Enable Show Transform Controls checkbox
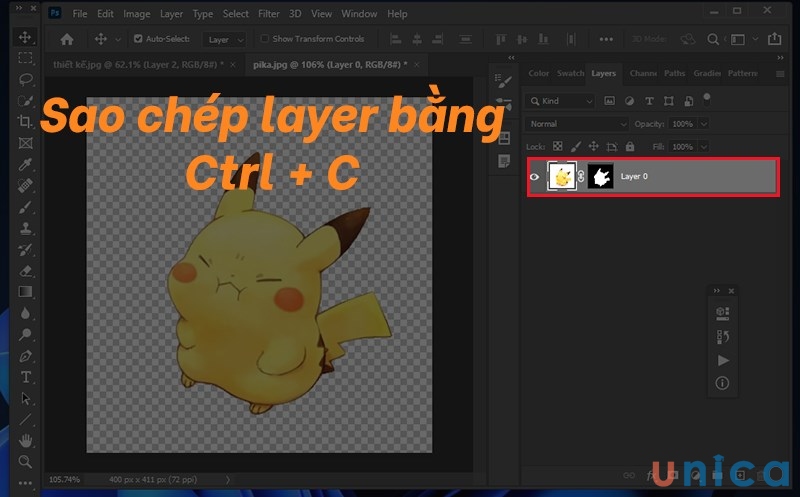The width and height of the screenshot is (800, 497). (264, 39)
